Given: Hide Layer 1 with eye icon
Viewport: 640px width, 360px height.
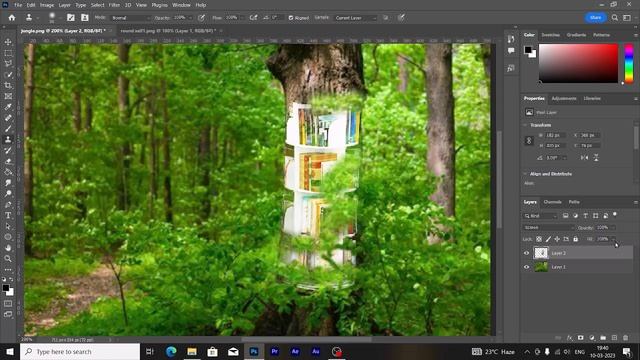Looking at the screenshot, I should (x=527, y=267).
